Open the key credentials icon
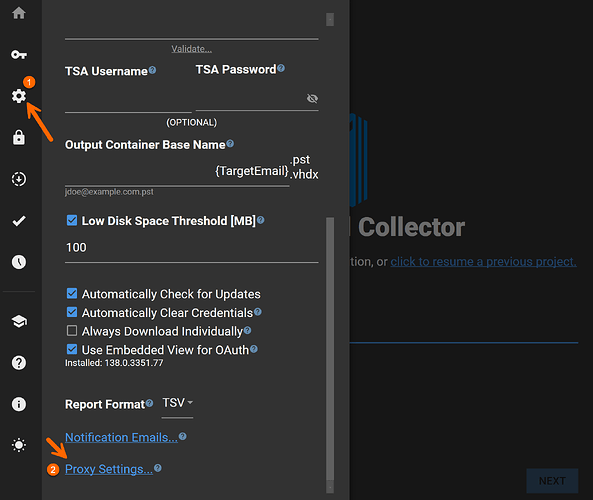 (x=19, y=55)
